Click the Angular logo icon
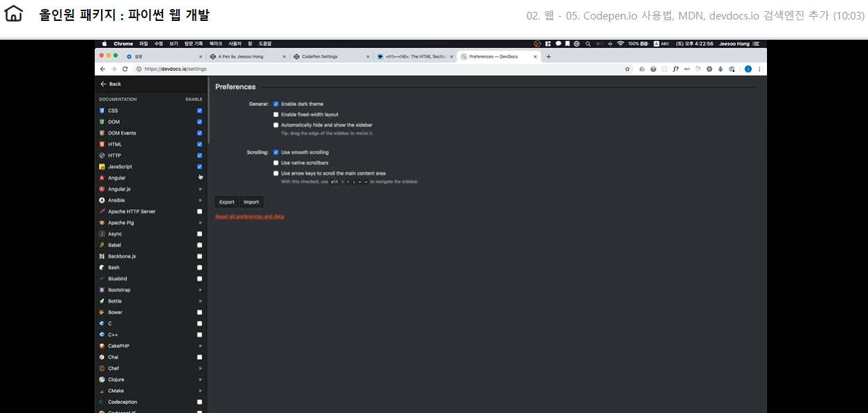This screenshot has height=413, width=868. [102, 178]
